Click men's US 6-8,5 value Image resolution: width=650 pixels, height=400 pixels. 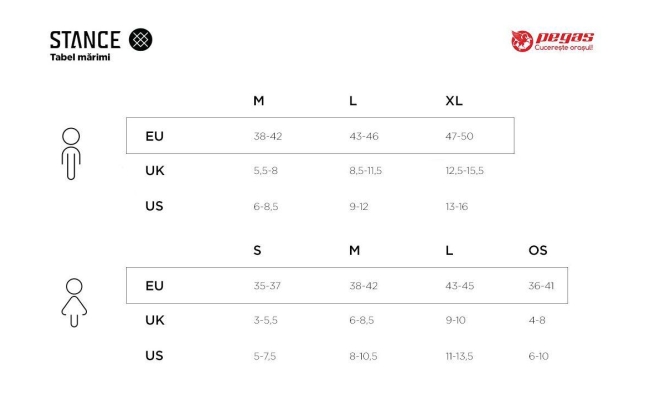[266, 206]
